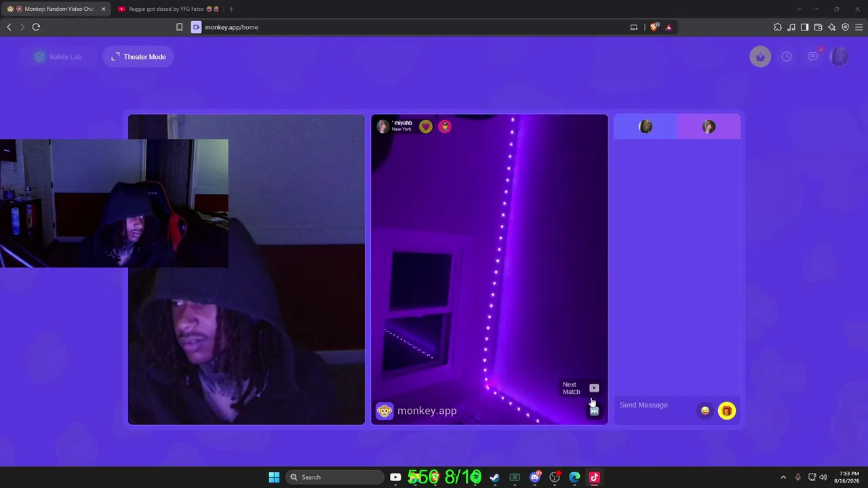
Task: Click the pink badge next to miyahb
Action: click(445, 126)
